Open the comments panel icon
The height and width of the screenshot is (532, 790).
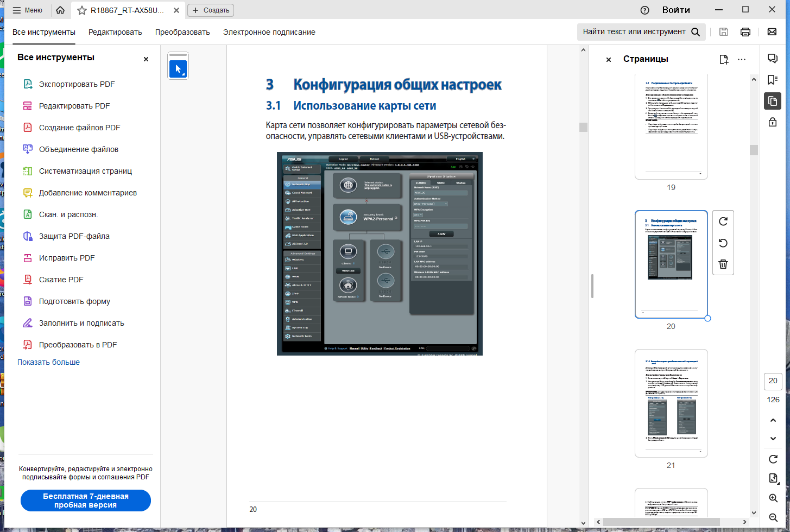coord(773,59)
